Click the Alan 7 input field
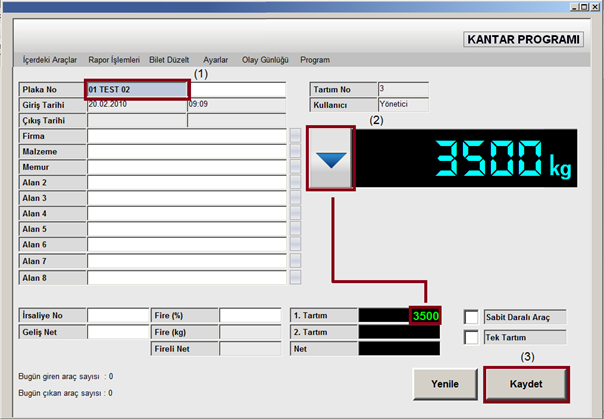The height and width of the screenshot is (419, 604). click(x=187, y=261)
